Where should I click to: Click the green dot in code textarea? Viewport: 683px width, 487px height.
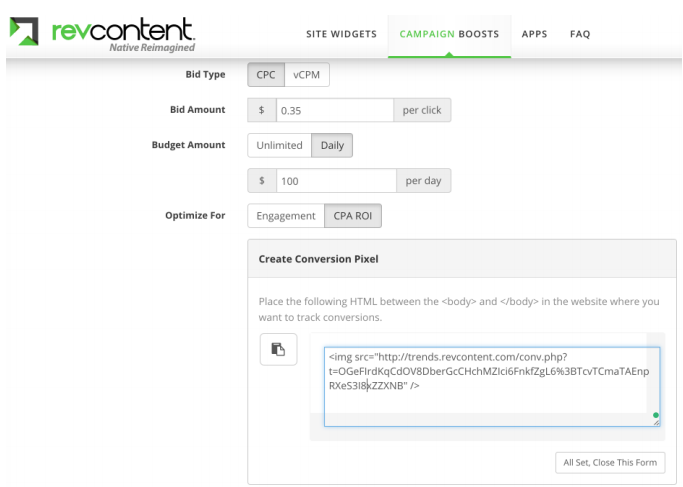click(656, 415)
